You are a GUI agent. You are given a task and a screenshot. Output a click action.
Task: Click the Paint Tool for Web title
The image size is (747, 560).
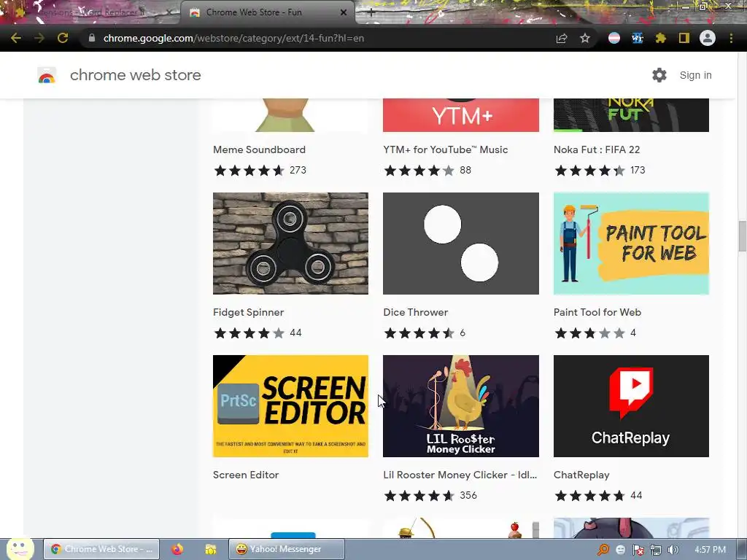click(x=597, y=312)
